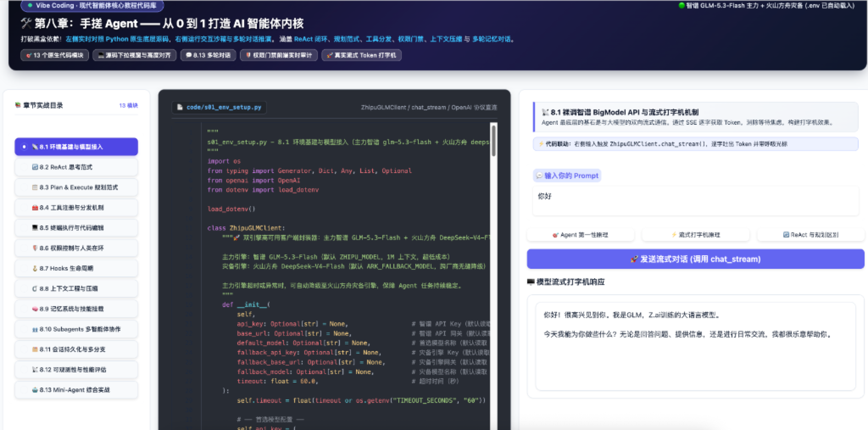Select the 8.8 上下文工程与压缩 radio circle
Image resolution: width=868 pixels, height=430 pixels.
tap(24, 289)
